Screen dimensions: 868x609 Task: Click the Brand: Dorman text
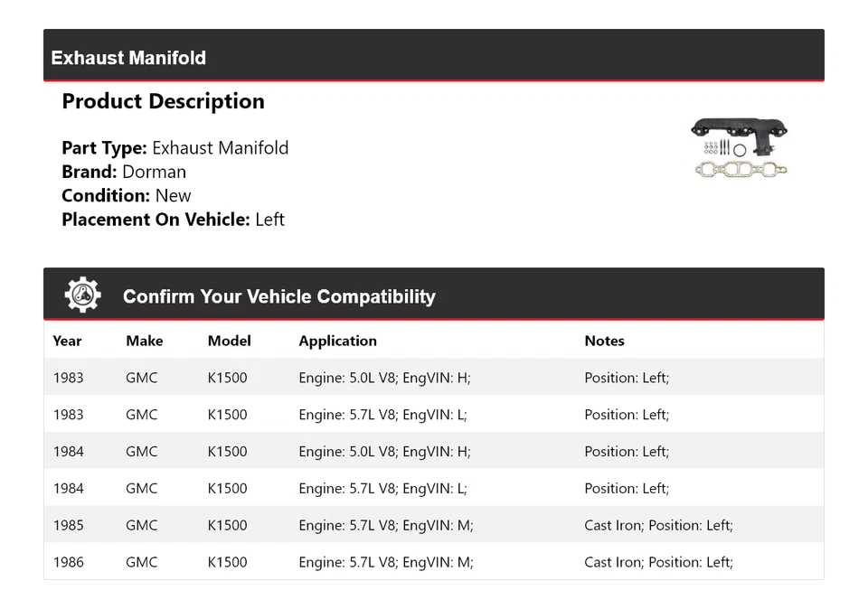coord(124,172)
